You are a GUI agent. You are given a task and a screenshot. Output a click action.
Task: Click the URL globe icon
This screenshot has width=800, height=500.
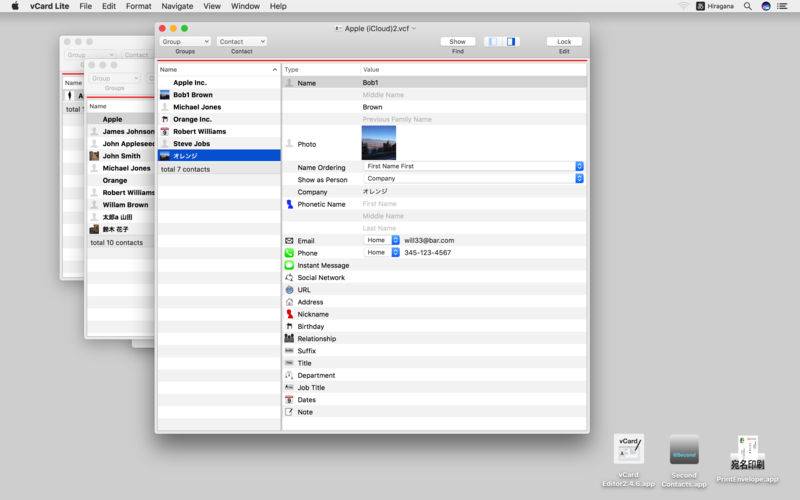pyautogui.click(x=289, y=290)
